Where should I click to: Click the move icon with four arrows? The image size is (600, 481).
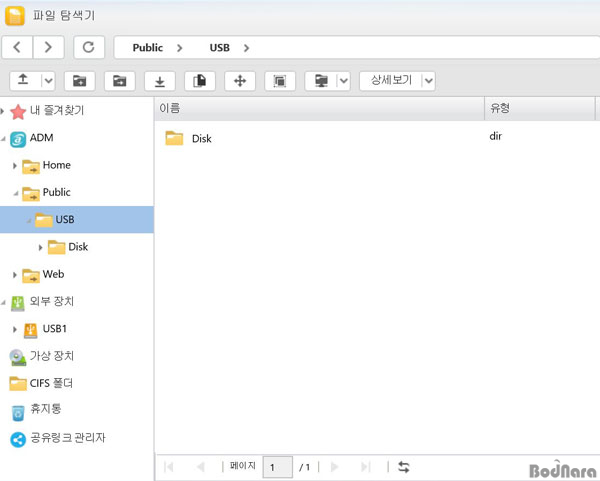point(240,81)
